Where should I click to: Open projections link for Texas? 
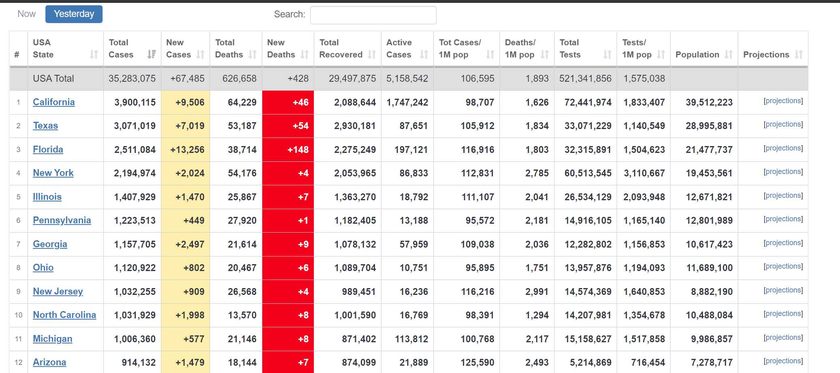coord(783,124)
